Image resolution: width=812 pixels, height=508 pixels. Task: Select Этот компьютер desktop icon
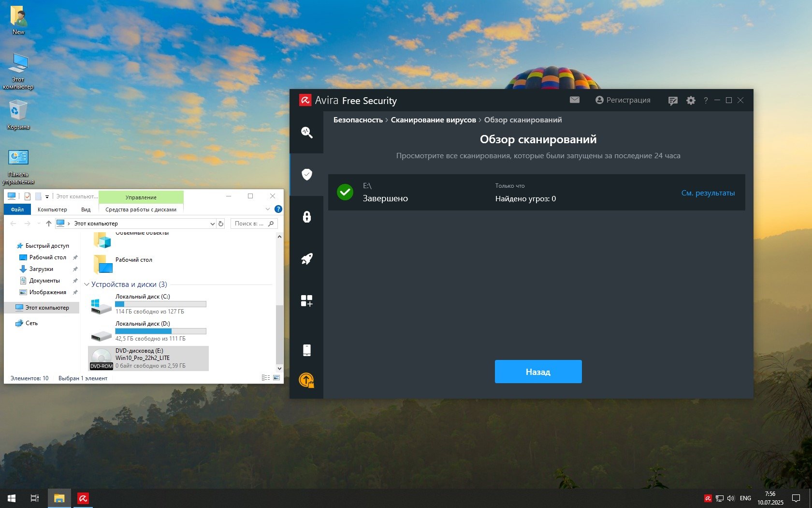(18, 71)
